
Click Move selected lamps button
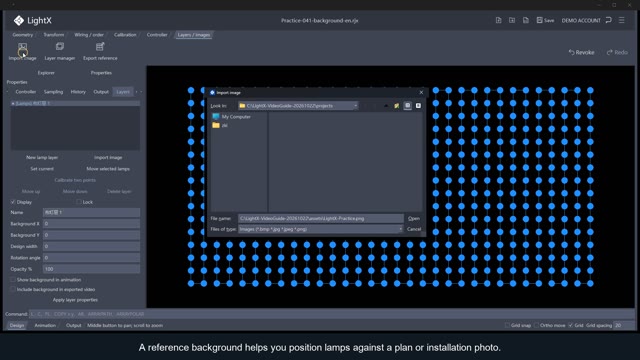coord(108,169)
